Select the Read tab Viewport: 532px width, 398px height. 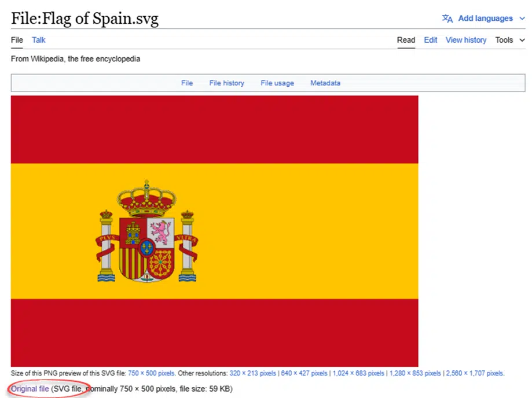(406, 40)
